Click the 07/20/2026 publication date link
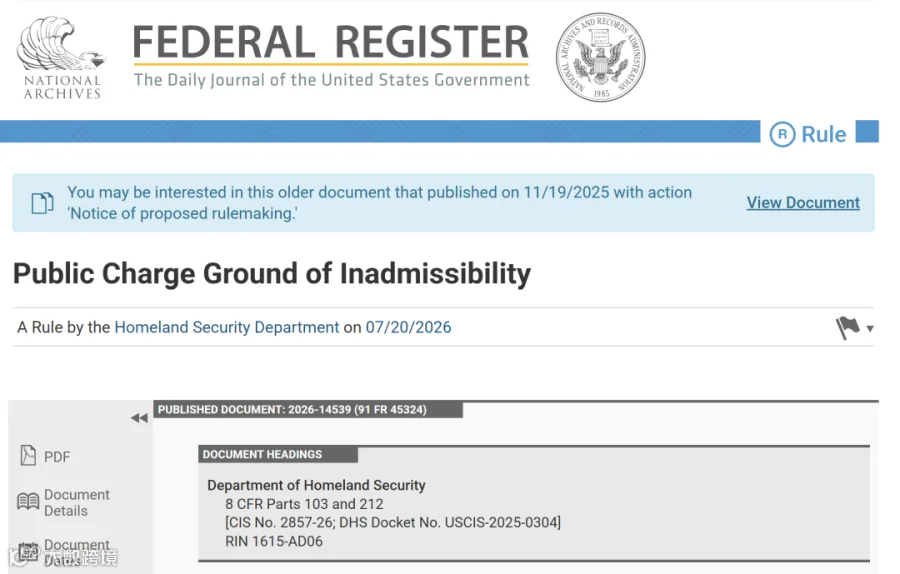Image resolution: width=900 pixels, height=574 pixels. (408, 327)
